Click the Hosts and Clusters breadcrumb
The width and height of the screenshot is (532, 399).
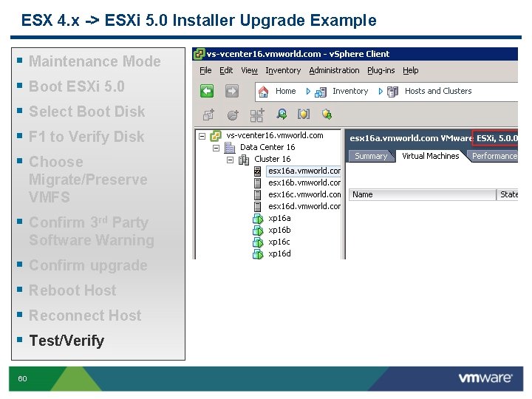coord(438,91)
